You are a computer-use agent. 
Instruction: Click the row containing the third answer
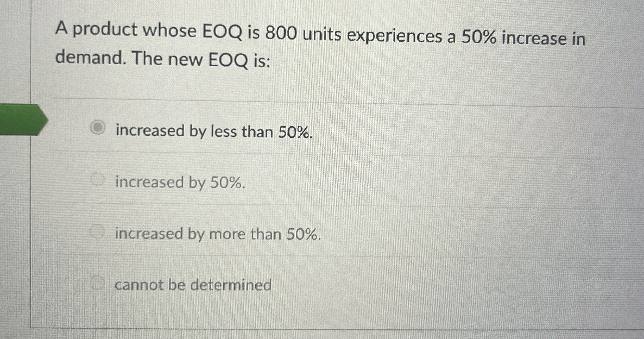point(312,232)
